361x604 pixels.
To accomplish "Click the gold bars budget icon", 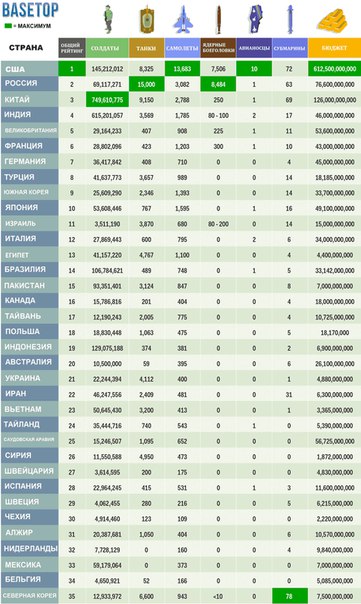I will point(334,20).
